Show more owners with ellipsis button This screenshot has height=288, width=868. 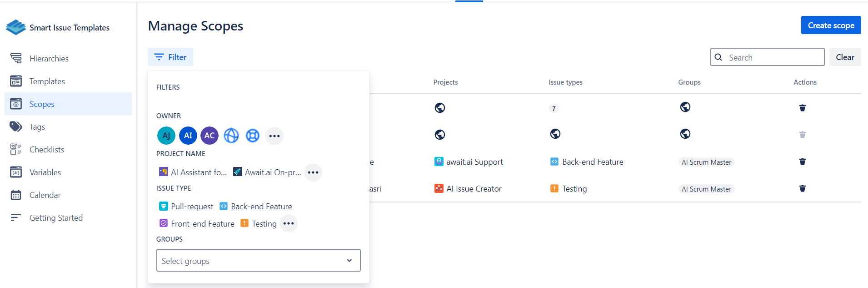(274, 136)
